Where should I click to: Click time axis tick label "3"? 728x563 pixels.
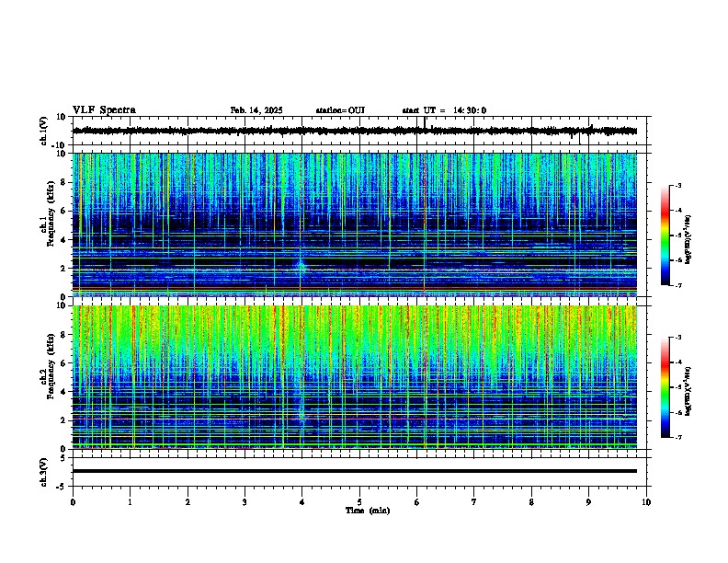(245, 502)
